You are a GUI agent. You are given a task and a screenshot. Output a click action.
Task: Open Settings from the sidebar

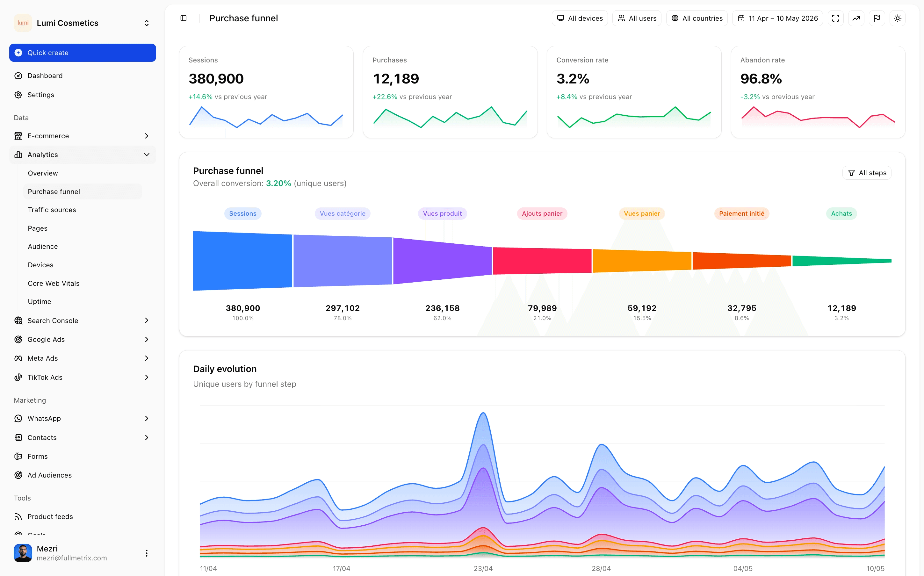[83, 95]
